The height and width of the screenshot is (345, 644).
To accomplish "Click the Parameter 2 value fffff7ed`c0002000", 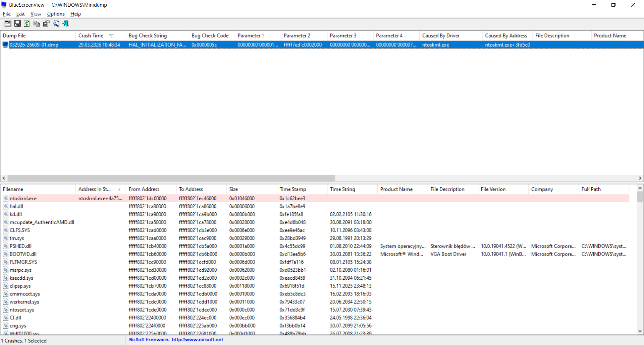I will [303, 45].
